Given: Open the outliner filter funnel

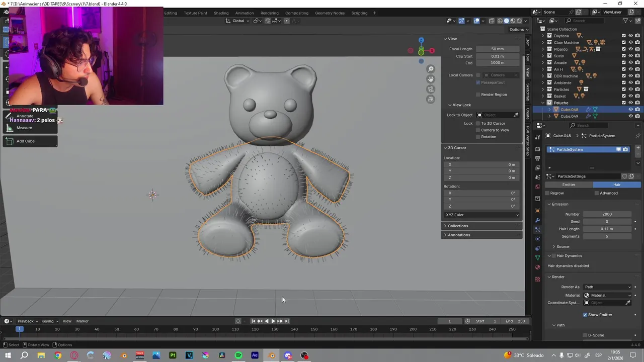Looking at the screenshot, I should pos(626,21).
